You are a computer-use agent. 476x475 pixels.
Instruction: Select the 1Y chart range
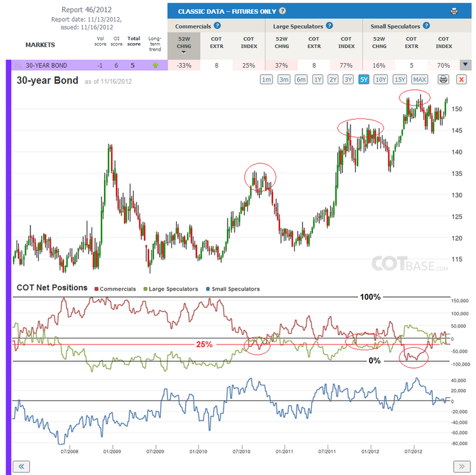(318, 79)
